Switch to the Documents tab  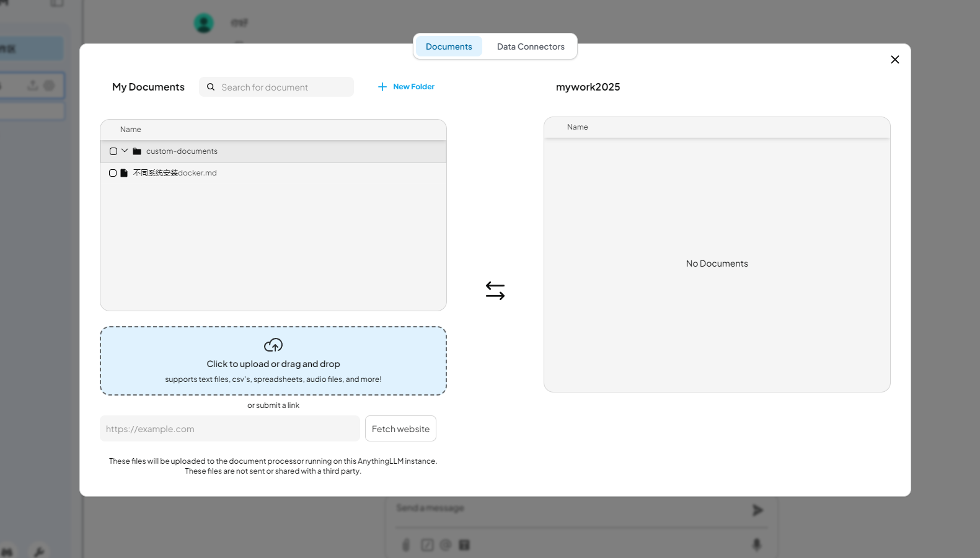[x=449, y=46]
